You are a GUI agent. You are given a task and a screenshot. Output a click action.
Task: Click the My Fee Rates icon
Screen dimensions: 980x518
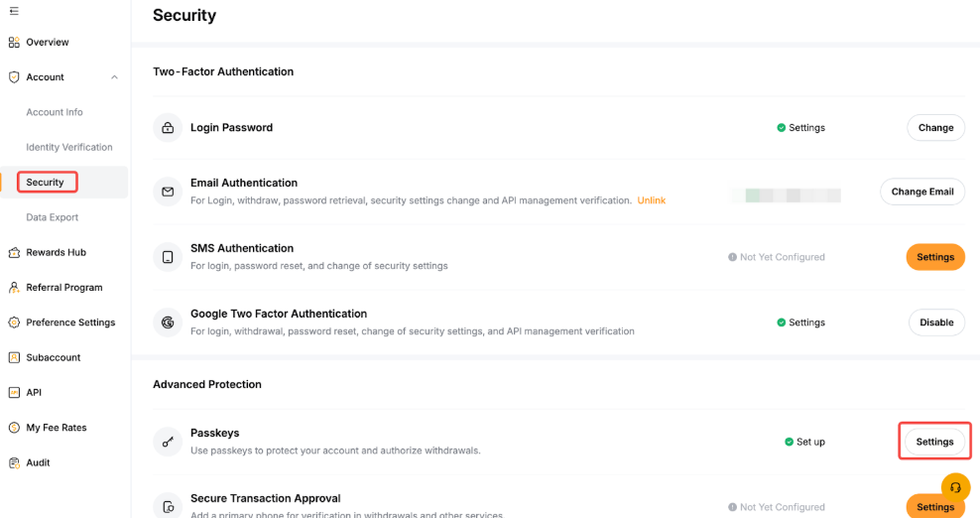click(x=14, y=428)
